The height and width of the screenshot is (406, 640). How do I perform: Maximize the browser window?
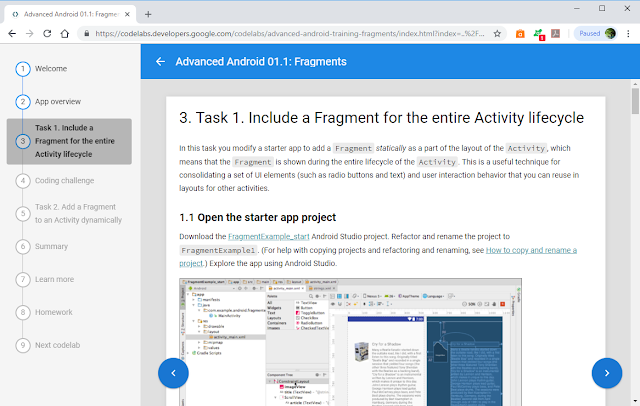coord(602,8)
